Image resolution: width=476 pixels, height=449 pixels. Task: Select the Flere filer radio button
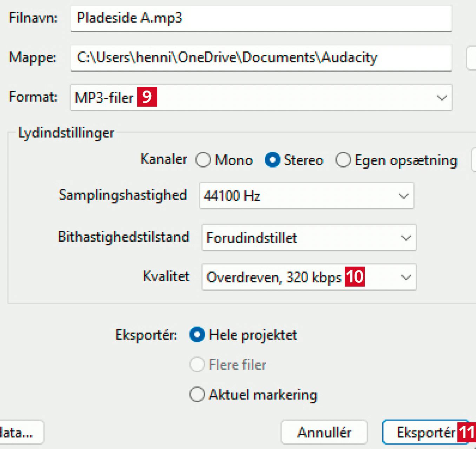[x=197, y=364]
